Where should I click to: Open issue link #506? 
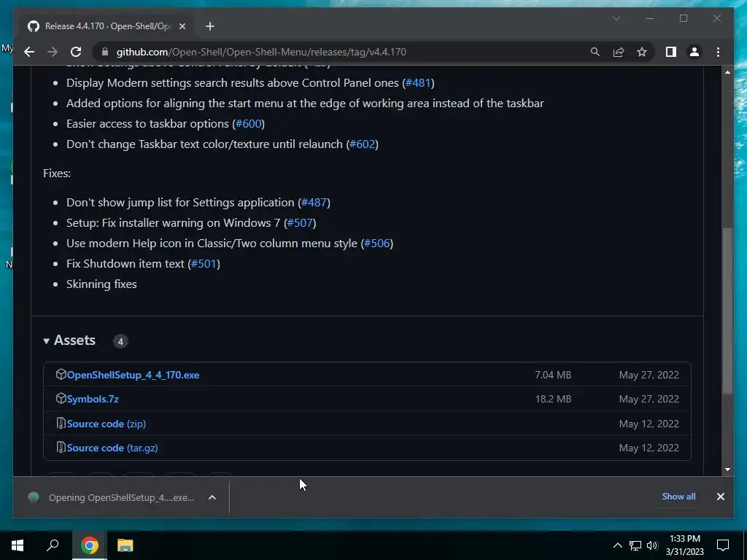point(377,244)
